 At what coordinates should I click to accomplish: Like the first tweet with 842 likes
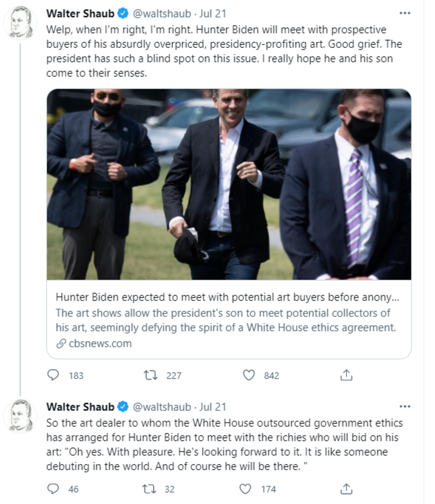coord(249,375)
